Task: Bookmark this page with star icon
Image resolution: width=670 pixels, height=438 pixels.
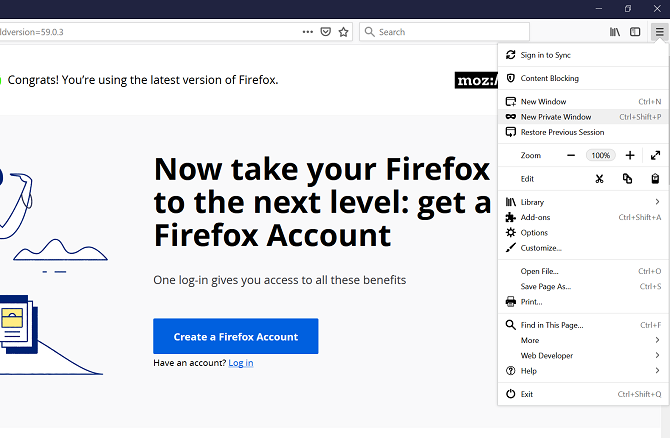Action: [x=344, y=32]
